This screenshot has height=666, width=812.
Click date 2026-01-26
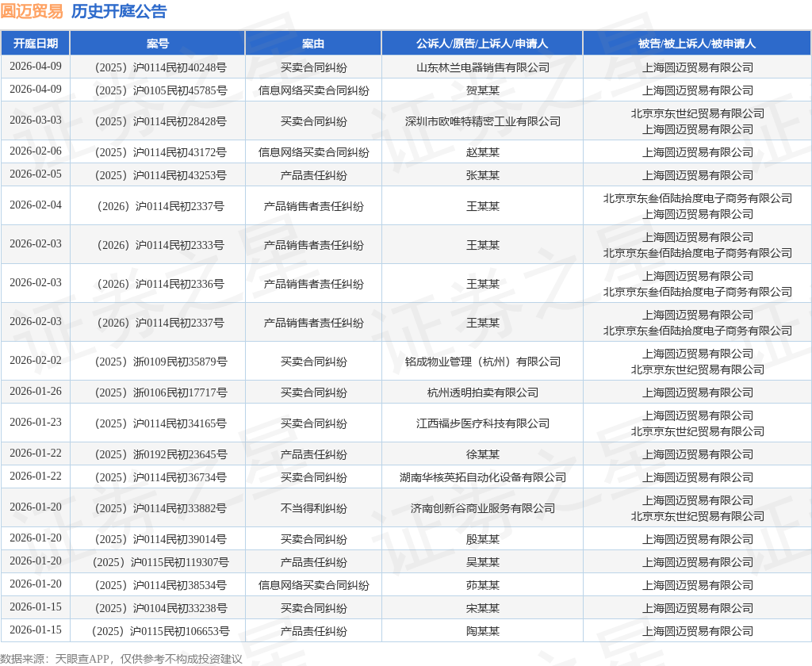(35, 391)
